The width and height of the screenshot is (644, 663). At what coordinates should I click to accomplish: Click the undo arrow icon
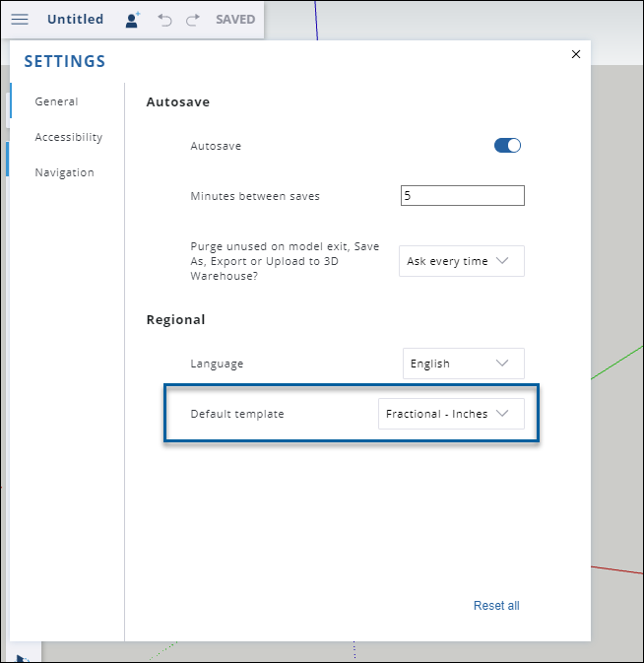(x=164, y=20)
